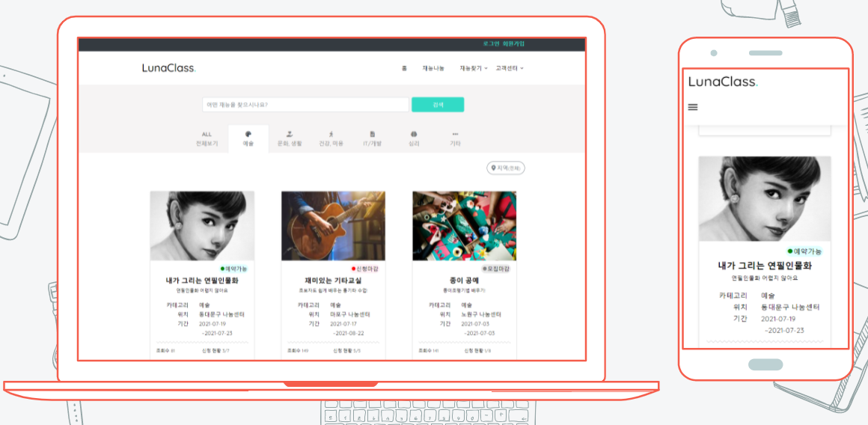Click the 신청마감 status badge
Viewport: 868px width, 425px height.
coord(365,269)
